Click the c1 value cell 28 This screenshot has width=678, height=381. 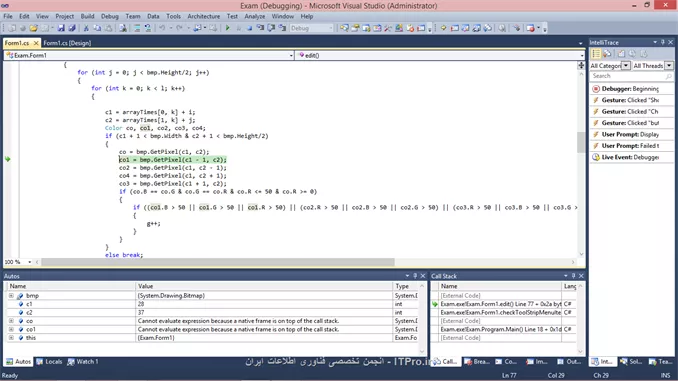pos(264,304)
